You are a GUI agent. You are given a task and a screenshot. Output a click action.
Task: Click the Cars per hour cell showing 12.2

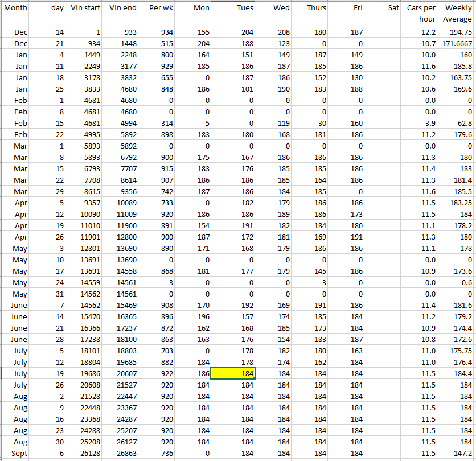[x=421, y=32]
